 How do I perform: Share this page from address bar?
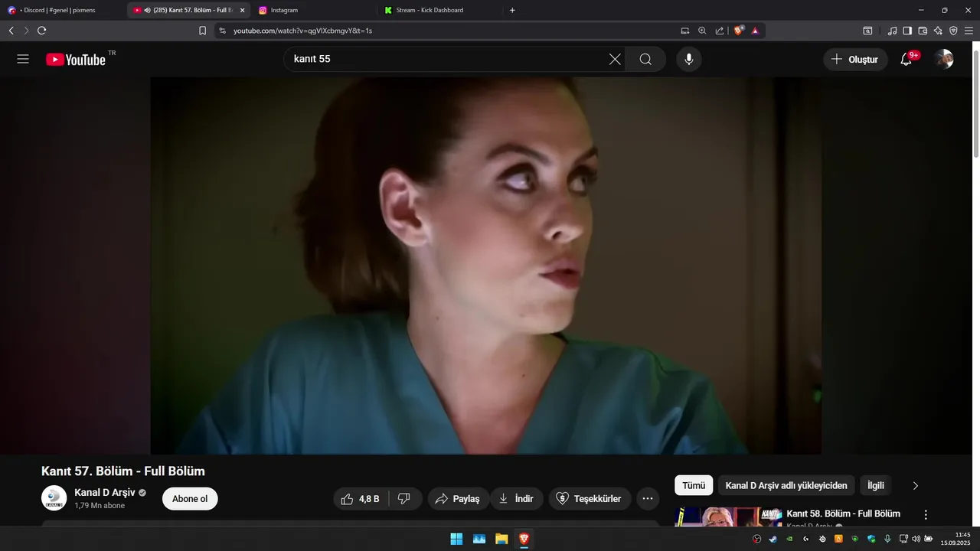pyautogui.click(x=720, y=31)
